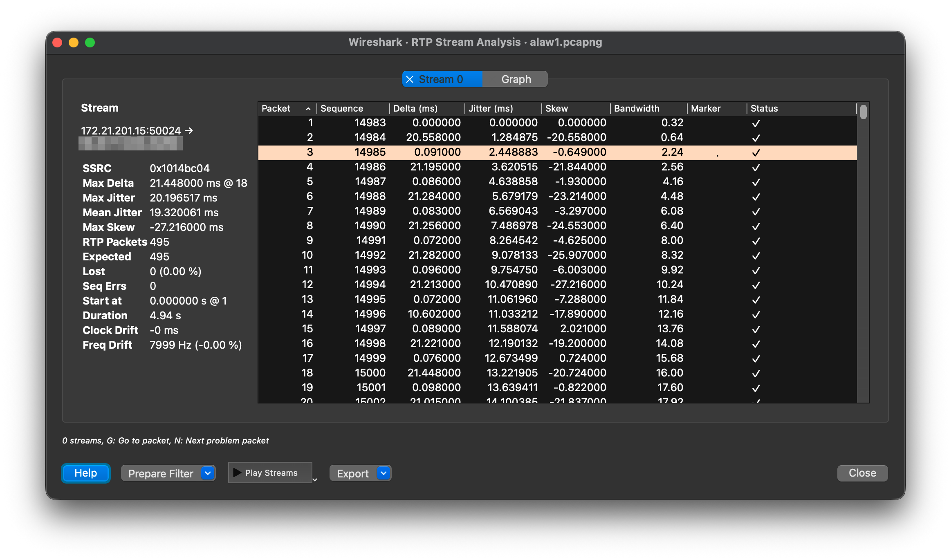Click status checkmark for packet 2
The height and width of the screenshot is (560, 951).
[756, 138]
